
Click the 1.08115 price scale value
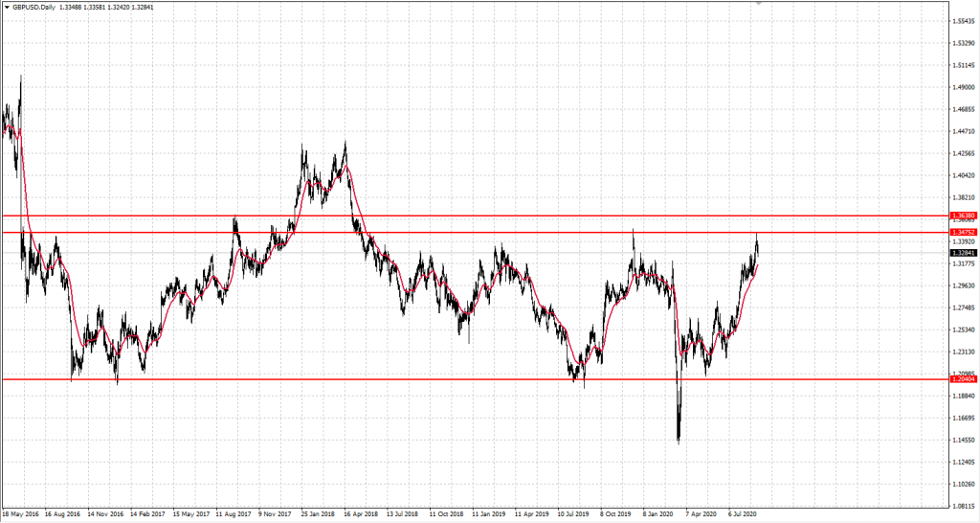pos(963,506)
